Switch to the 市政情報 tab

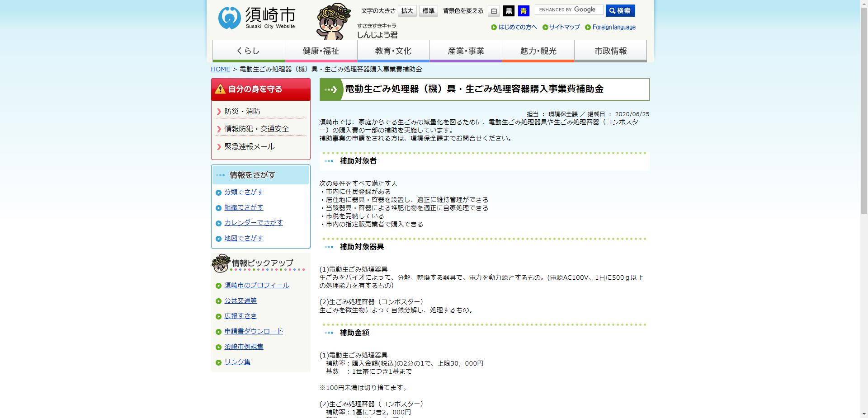(610, 51)
